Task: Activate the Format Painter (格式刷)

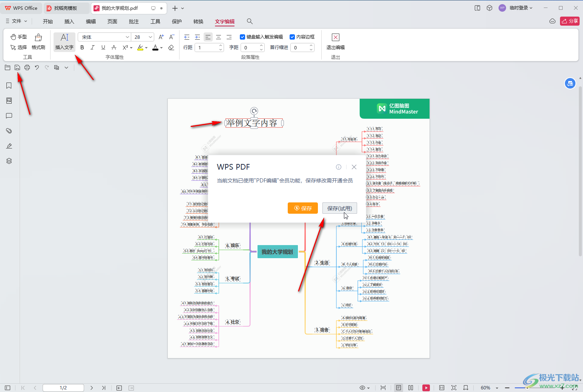Action: click(x=38, y=42)
